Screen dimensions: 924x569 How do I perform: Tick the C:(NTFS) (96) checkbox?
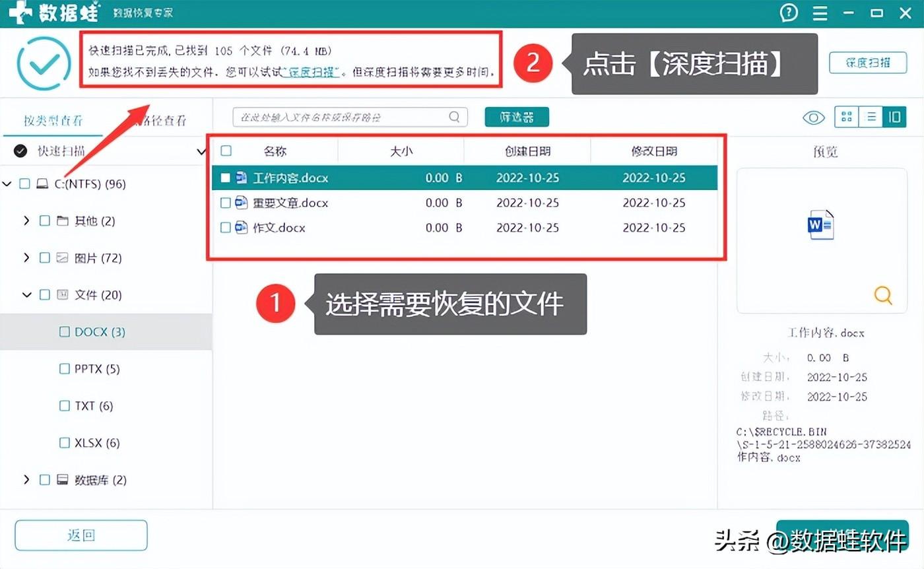pyautogui.click(x=24, y=184)
